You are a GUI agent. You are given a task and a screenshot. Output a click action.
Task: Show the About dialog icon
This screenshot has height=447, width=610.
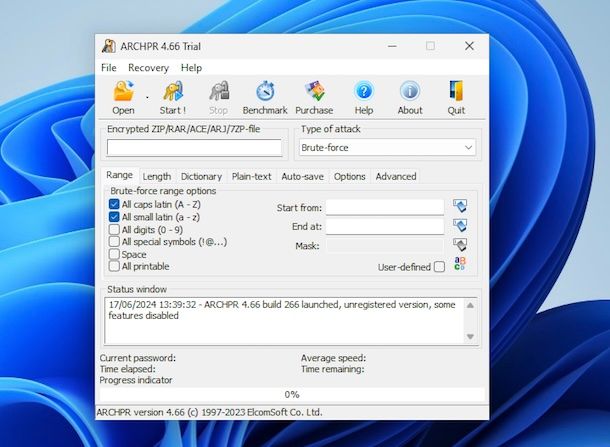tap(410, 91)
